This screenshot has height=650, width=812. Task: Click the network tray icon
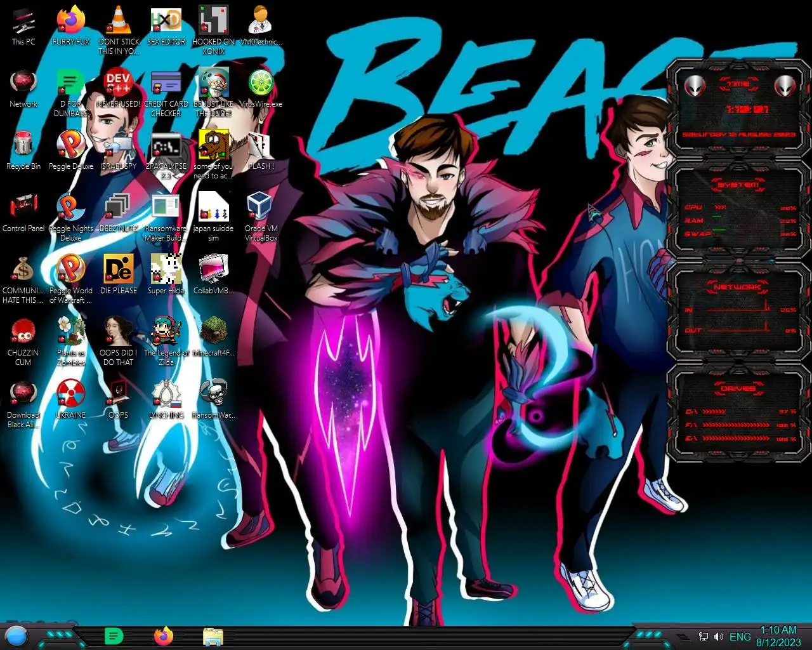(704, 637)
